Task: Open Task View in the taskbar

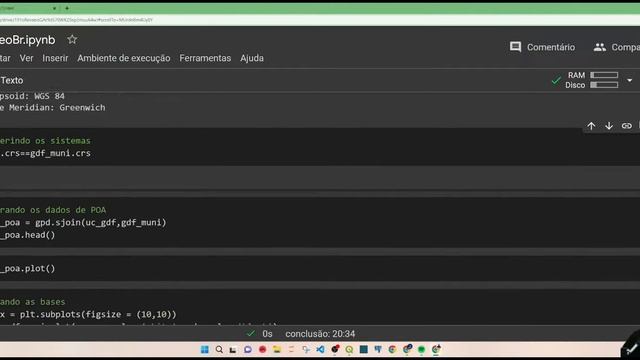Action: tap(233, 349)
